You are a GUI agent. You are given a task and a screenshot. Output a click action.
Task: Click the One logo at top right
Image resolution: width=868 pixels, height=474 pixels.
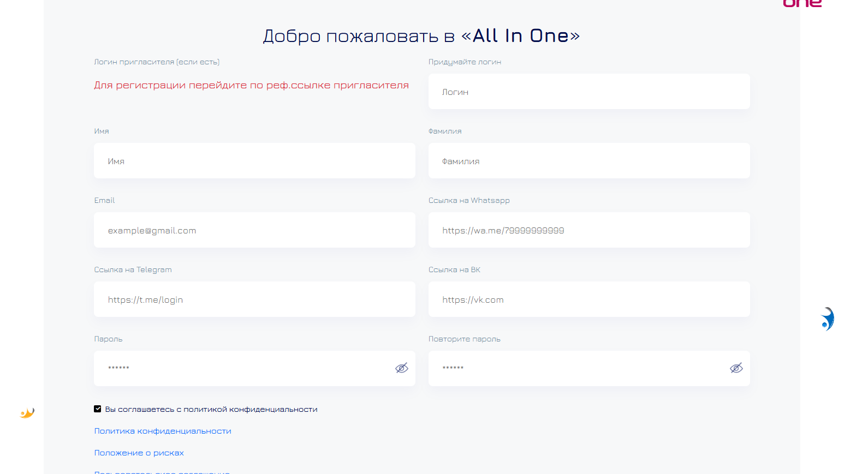tap(802, 3)
